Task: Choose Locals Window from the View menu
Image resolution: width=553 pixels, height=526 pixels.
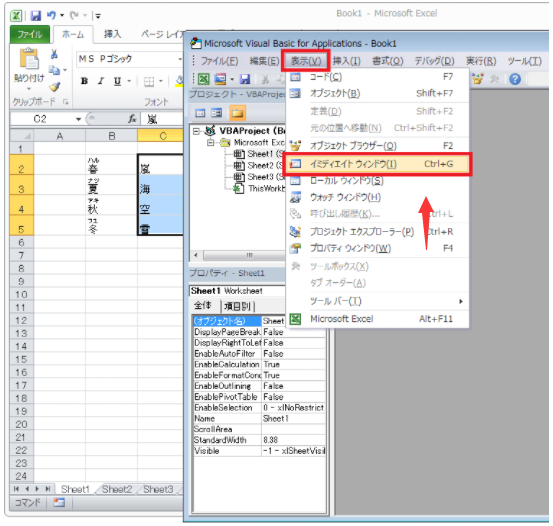Action: pos(377,181)
